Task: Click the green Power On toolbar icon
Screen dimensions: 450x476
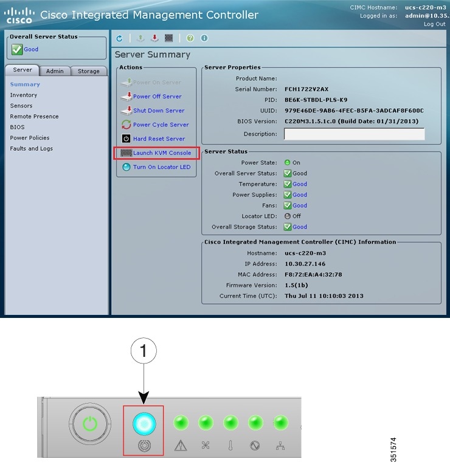Action: pyautogui.click(x=140, y=38)
